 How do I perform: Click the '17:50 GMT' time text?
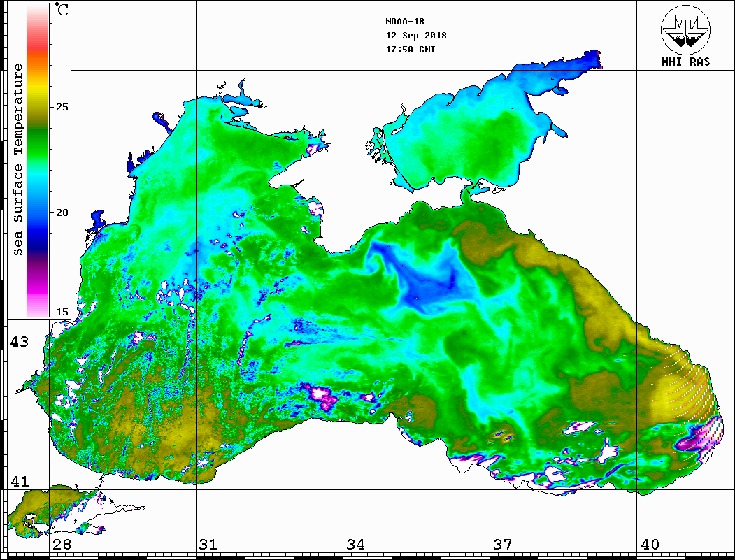pyautogui.click(x=410, y=49)
